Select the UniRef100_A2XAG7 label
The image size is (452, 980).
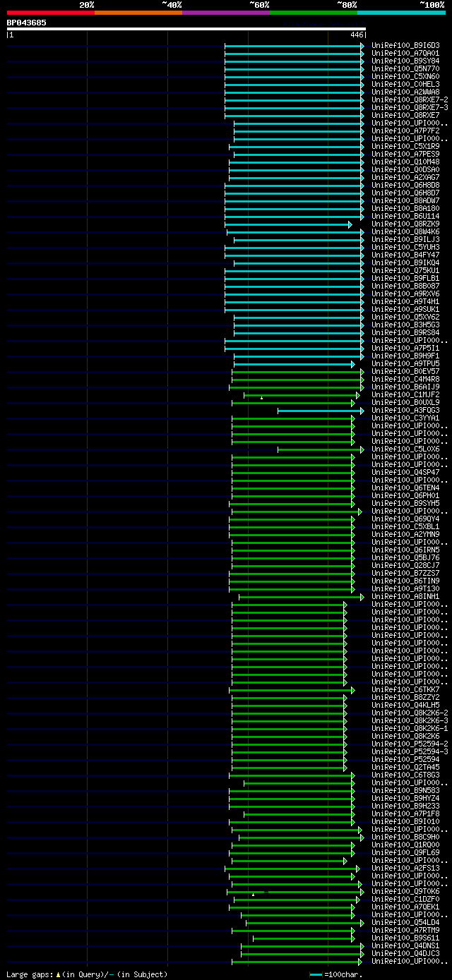pos(405,178)
